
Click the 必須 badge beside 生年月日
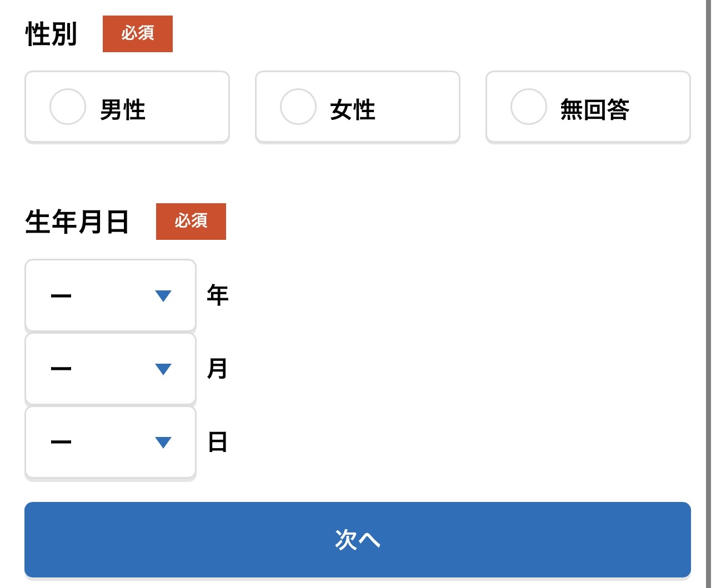(x=191, y=222)
